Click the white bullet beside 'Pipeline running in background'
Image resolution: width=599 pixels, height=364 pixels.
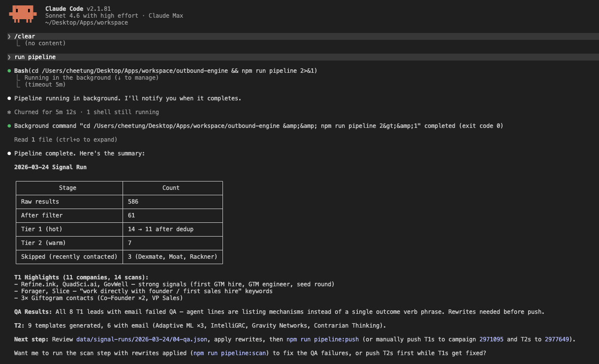(9, 98)
